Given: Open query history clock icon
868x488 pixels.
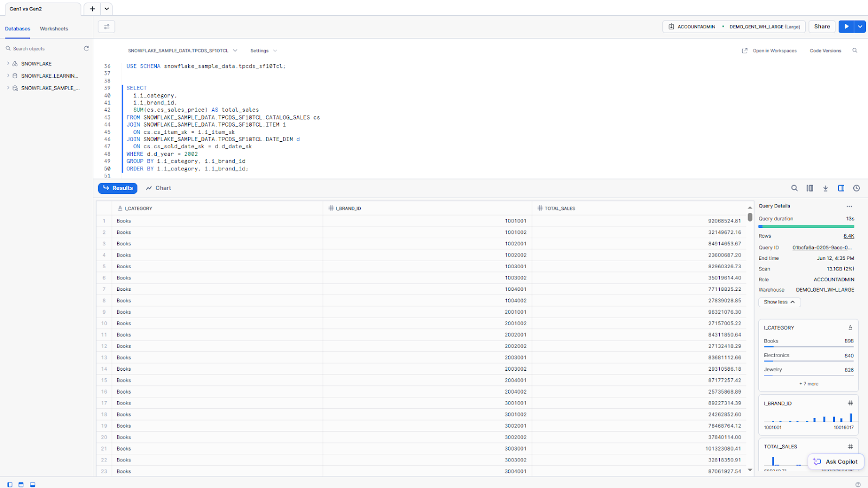Looking at the screenshot, I should click(x=857, y=188).
